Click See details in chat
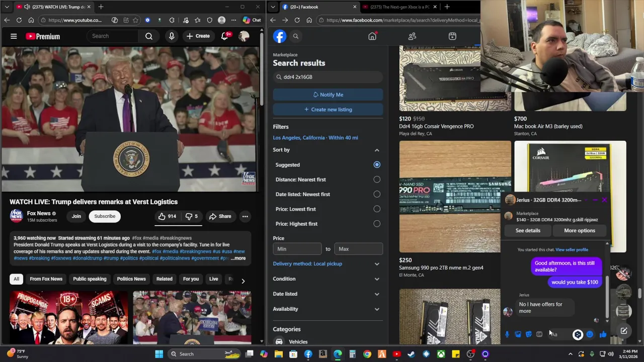This screenshot has width=644, height=362. (528, 231)
